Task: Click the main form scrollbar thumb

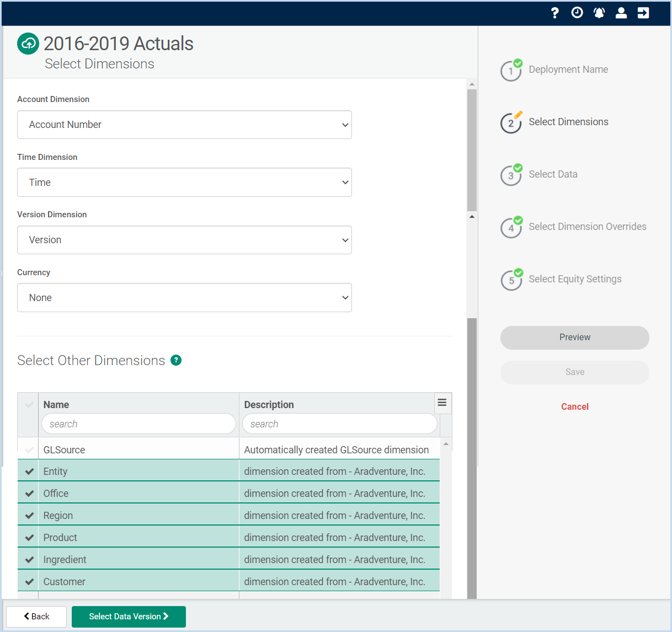Action: click(472, 150)
